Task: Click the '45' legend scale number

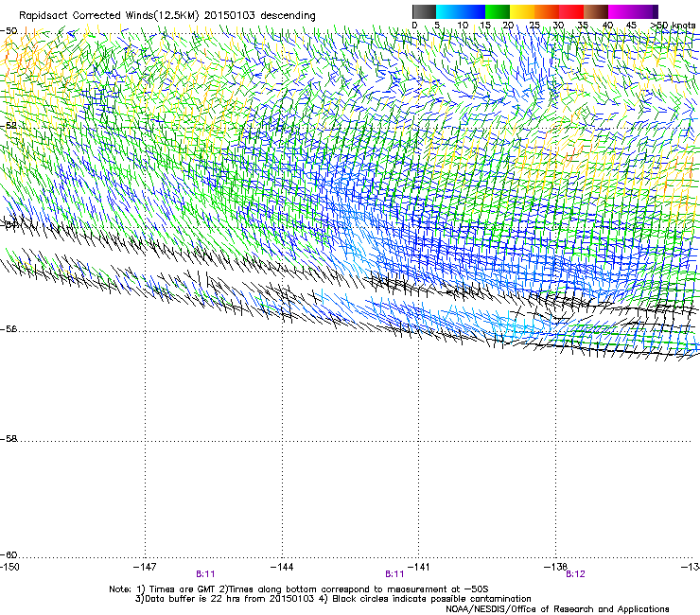Action: click(x=631, y=26)
